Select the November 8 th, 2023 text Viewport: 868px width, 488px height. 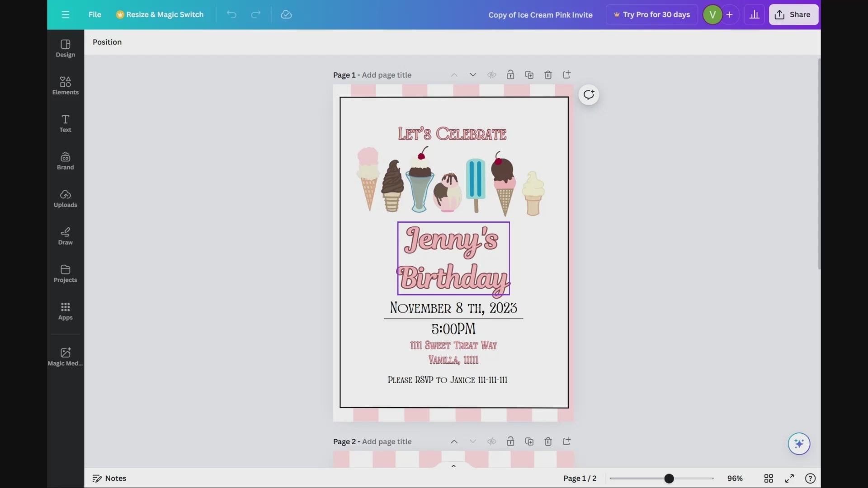(x=453, y=308)
